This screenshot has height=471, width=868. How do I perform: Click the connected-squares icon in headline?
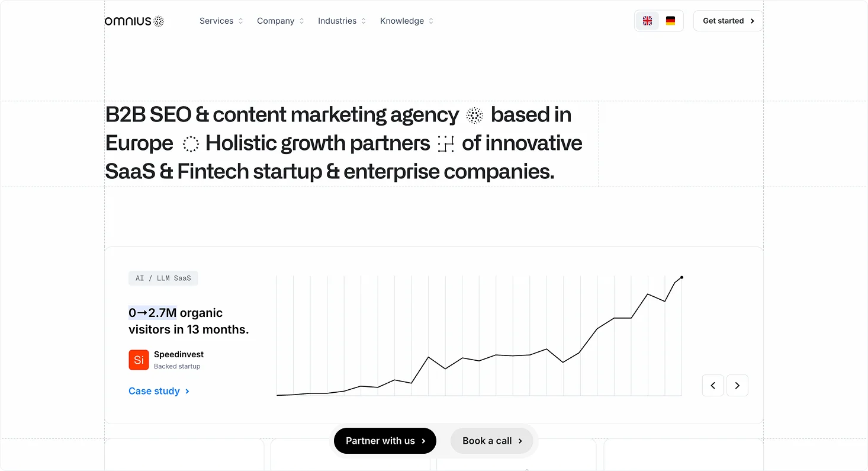tap(446, 144)
